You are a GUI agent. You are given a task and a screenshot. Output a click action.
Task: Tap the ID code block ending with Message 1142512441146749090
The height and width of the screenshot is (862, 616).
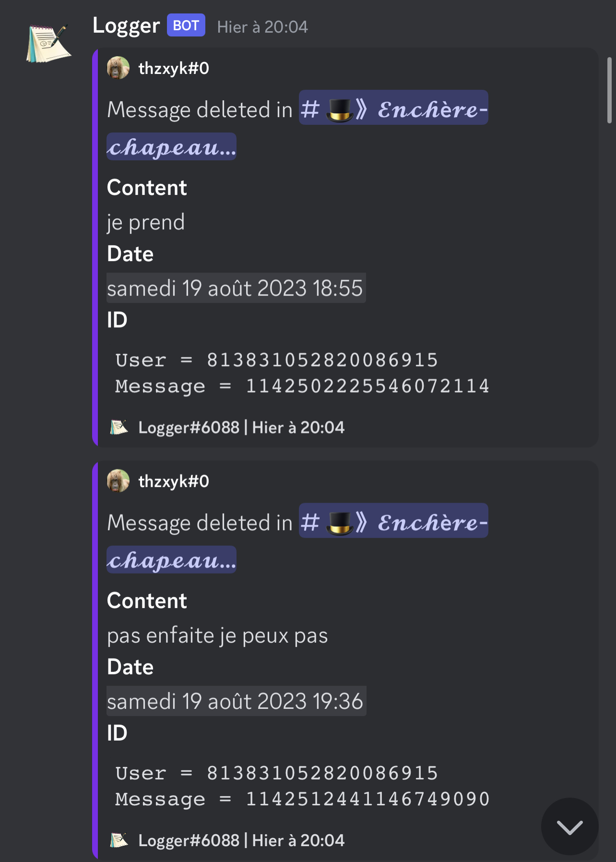coord(302,786)
